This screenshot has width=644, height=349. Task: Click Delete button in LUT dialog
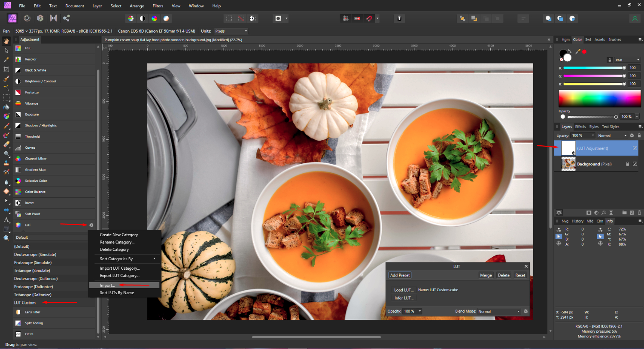pyautogui.click(x=504, y=275)
